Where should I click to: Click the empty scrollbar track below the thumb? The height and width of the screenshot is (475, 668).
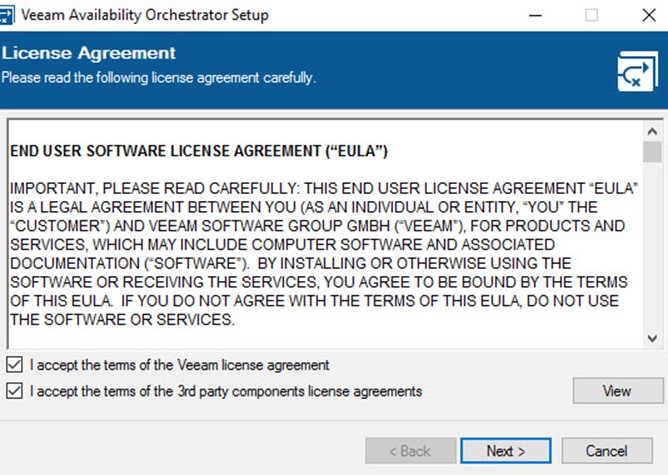(x=652, y=246)
